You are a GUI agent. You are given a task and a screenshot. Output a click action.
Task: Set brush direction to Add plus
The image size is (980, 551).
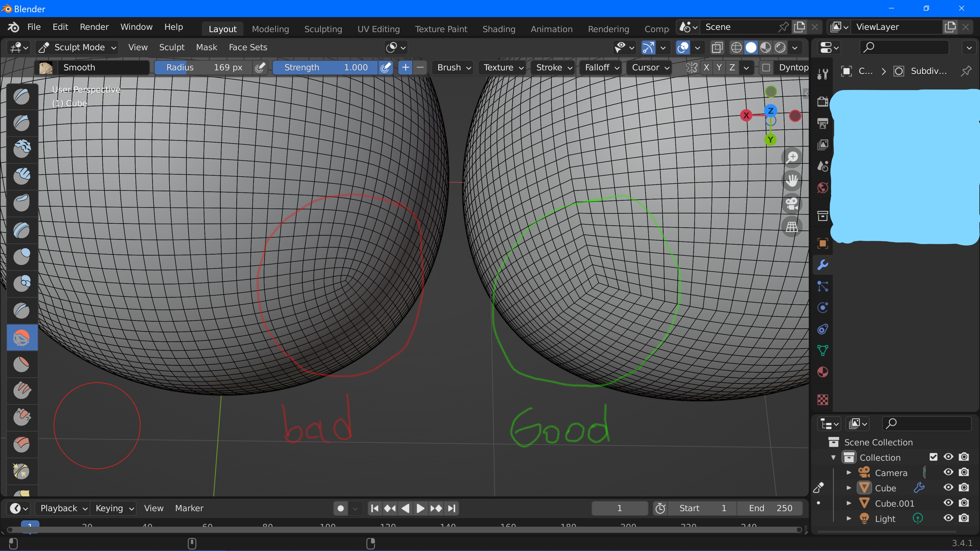tap(406, 68)
